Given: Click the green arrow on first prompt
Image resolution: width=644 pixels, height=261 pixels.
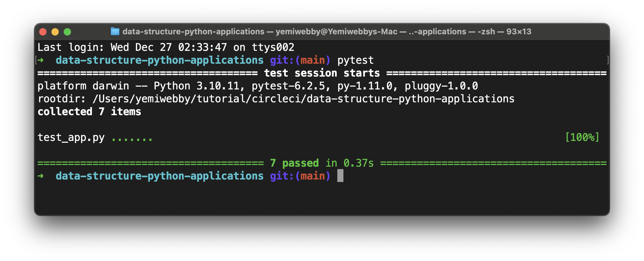Looking at the screenshot, I should click(x=40, y=60).
